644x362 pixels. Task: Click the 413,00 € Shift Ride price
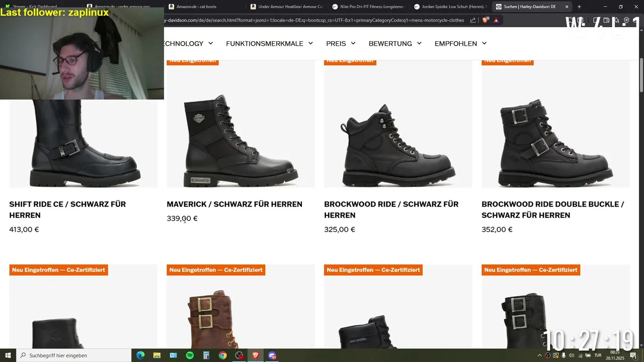(24, 229)
